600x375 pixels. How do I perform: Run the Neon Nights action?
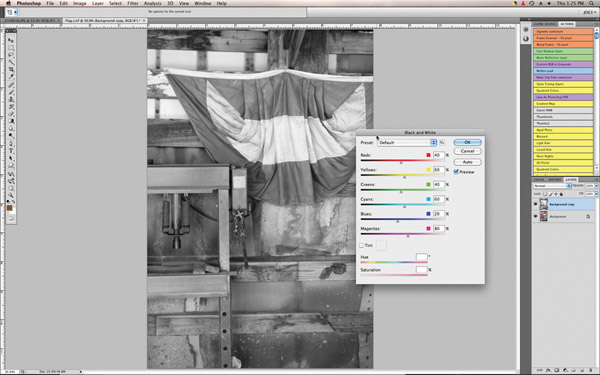pos(563,156)
